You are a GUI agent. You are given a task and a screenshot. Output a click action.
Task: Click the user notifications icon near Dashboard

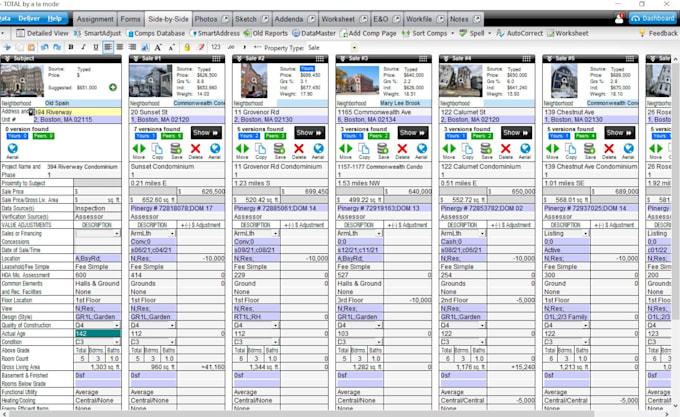(x=619, y=19)
